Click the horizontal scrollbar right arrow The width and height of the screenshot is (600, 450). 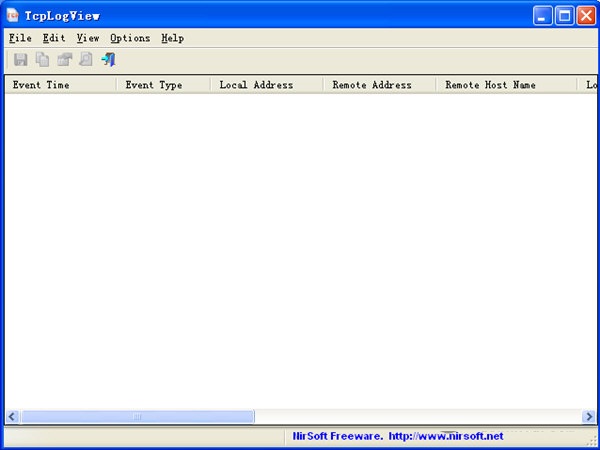point(588,416)
